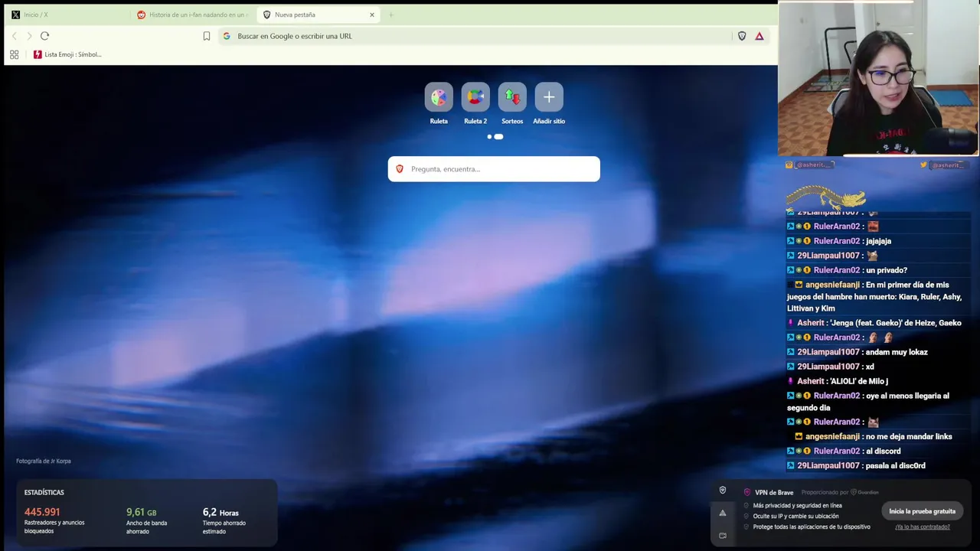
Task: Click the 6,2 Horas time saved stat
Action: [x=224, y=520]
